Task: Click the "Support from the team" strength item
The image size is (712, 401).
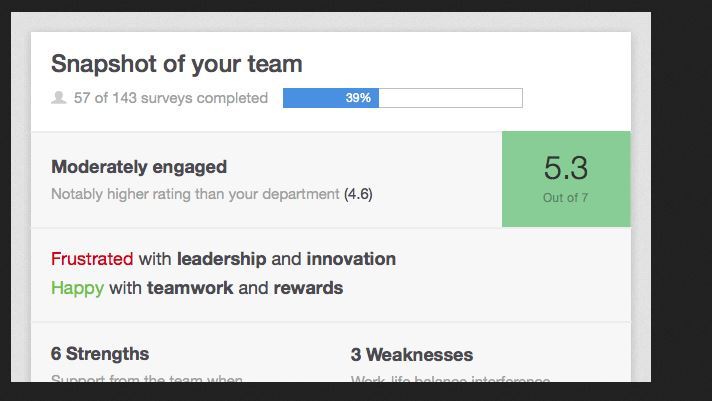Action: click(146, 378)
